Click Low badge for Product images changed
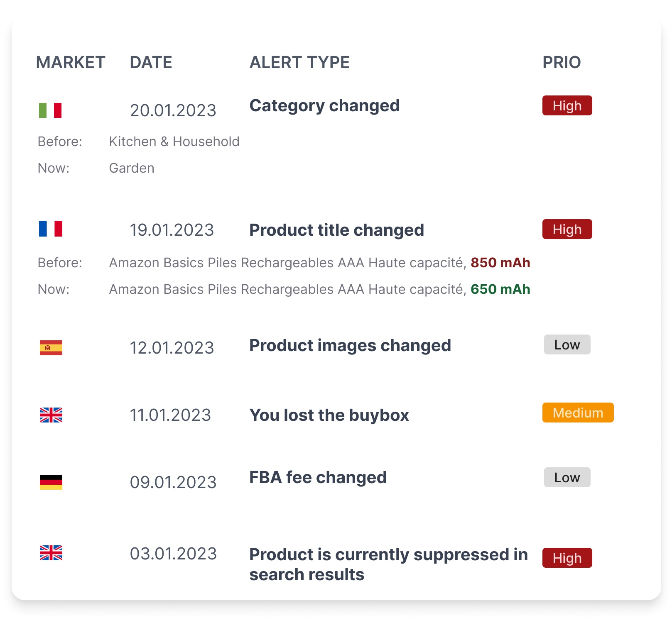Image resolution: width=672 pixels, height=630 pixels. [x=567, y=344]
